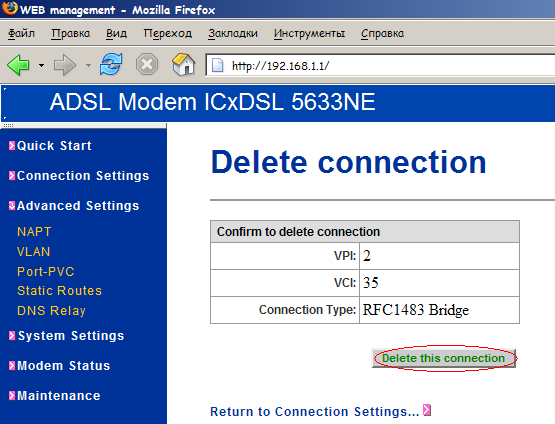Image resolution: width=555 pixels, height=424 pixels.
Task: Open Maintenance in the sidebar
Action: coord(59,396)
